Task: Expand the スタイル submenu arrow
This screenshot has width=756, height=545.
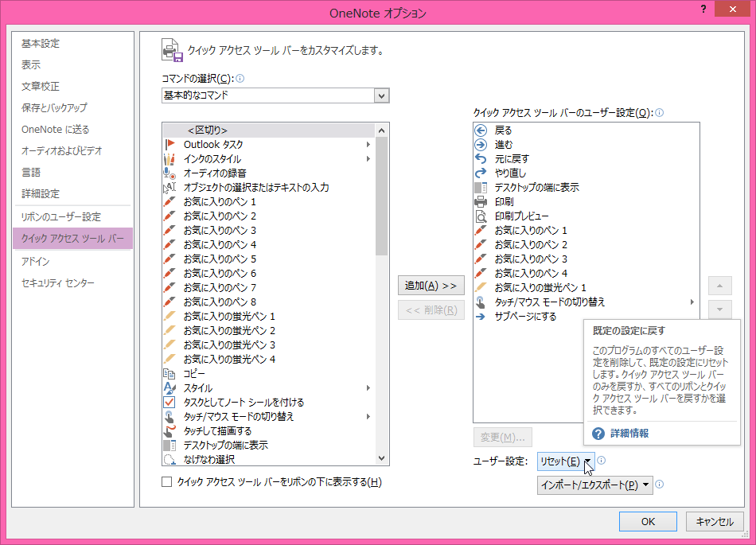Action: pyautogui.click(x=368, y=387)
